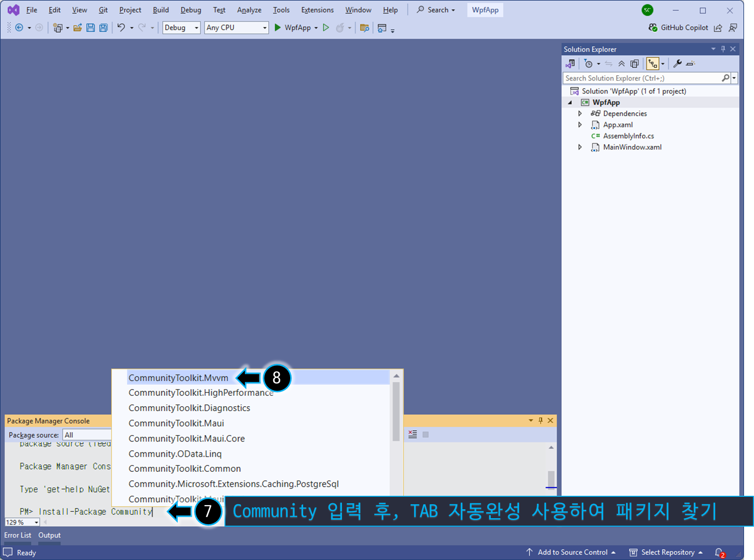The height and width of the screenshot is (560, 754).
Task: Expand the MainWindow.xaml node
Action: (x=580, y=147)
